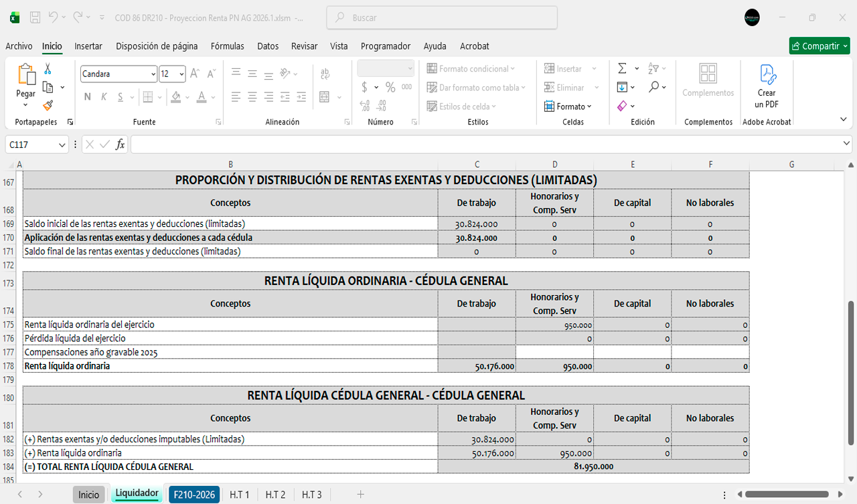Click the Save disk icon
Viewport: 857px width, 504px height.
click(35, 18)
